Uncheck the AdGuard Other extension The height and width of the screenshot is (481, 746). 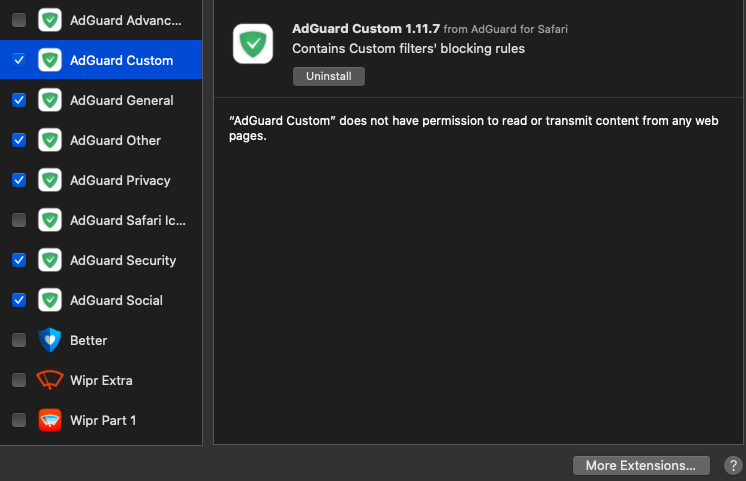[x=19, y=140]
